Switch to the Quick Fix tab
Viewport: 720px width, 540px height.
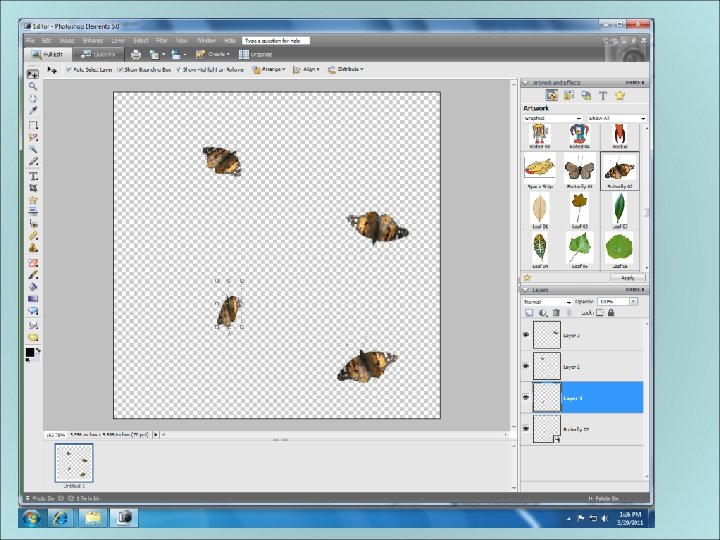98,55
